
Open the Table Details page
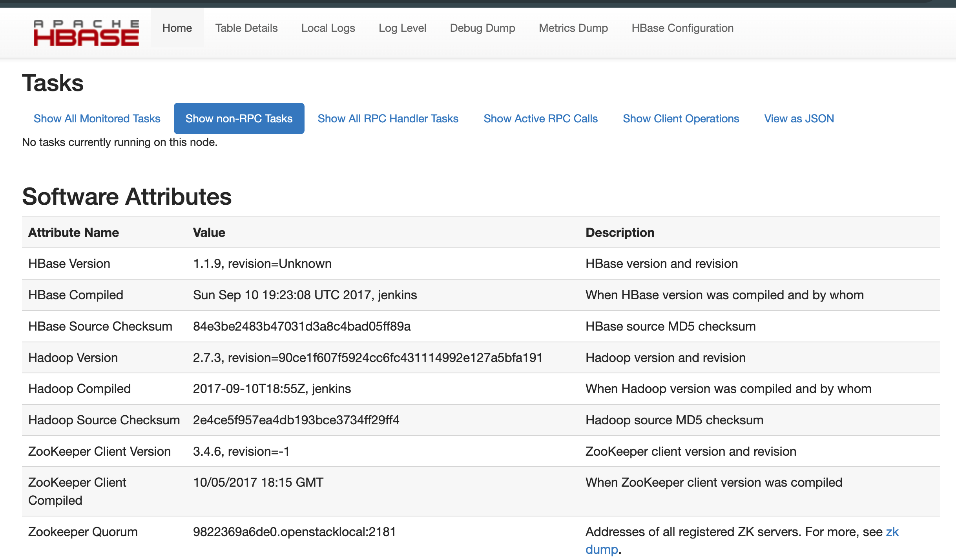tap(246, 28)
